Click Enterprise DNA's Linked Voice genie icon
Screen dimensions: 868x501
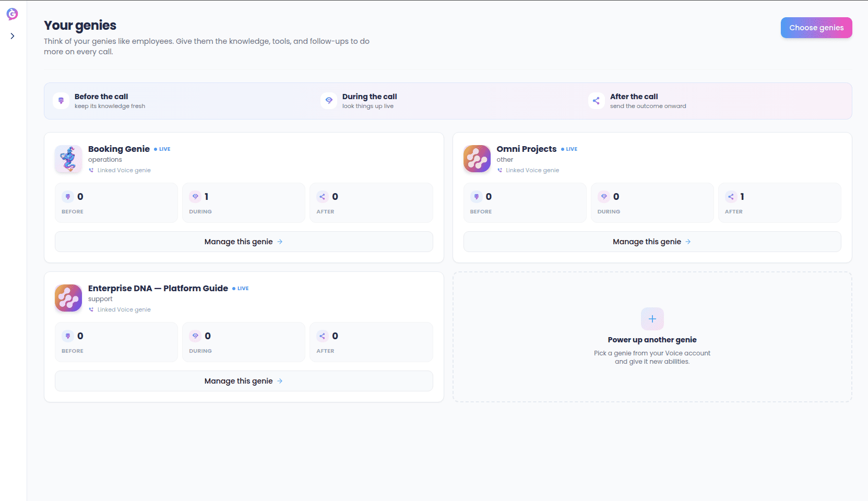[91, 309]
